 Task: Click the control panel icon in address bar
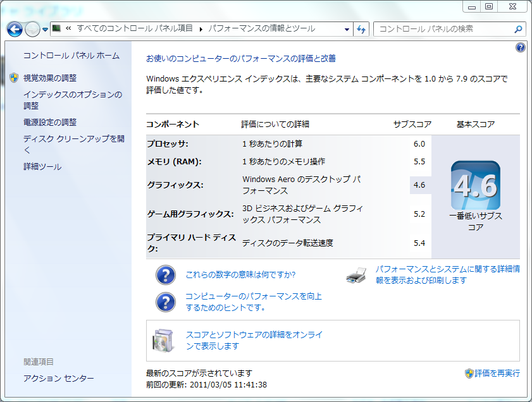click(x=57, y=28)
